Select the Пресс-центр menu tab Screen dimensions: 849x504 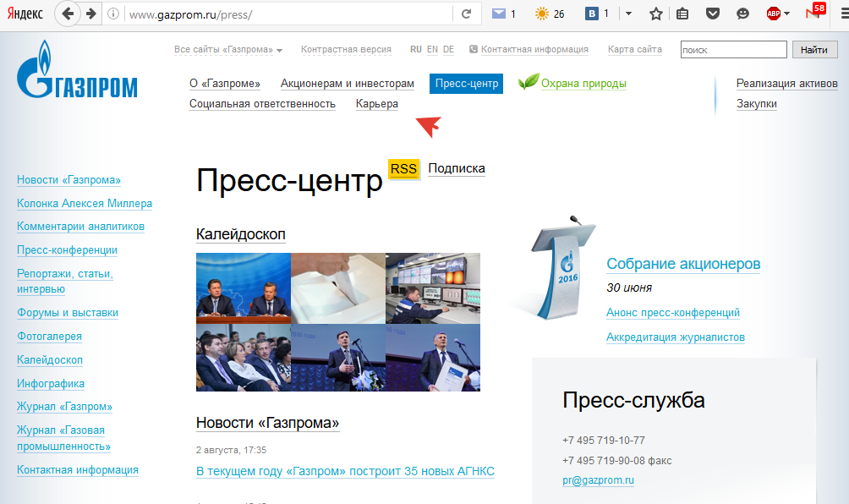pyautogui.click(x=466, y=84)
